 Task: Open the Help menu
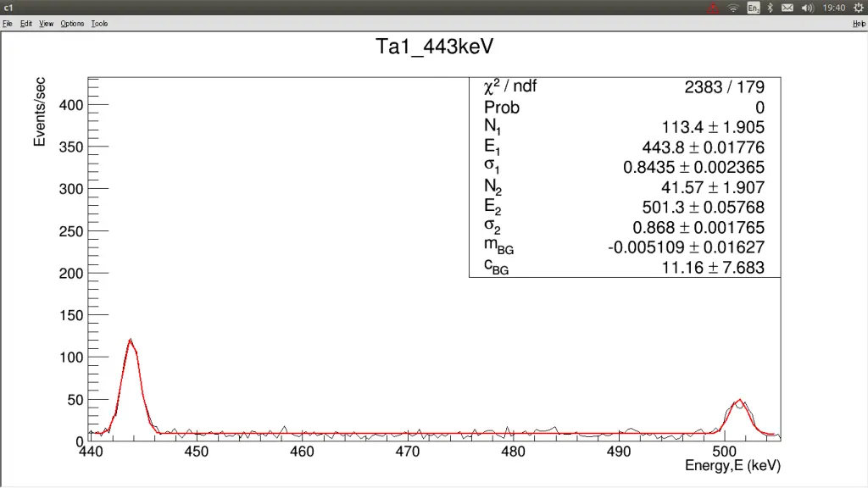pyautogui.click(x=859, y=24)
